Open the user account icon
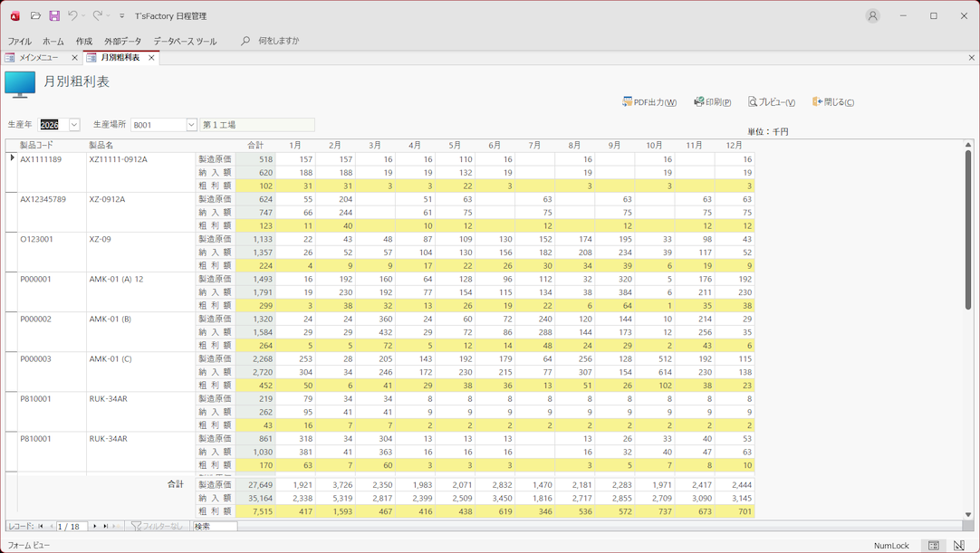Image resolution: width=980 pixels, height=553 pixels. [x=872, y=15]
